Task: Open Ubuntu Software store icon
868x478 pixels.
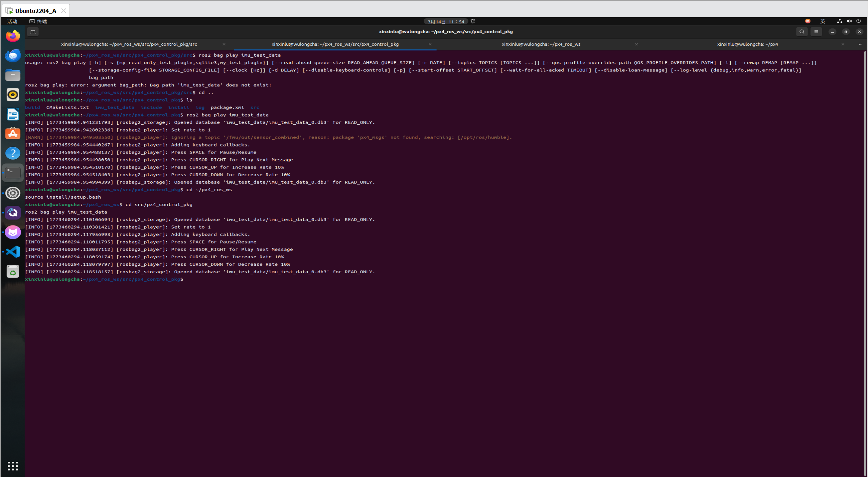Action: coord(13,134)
